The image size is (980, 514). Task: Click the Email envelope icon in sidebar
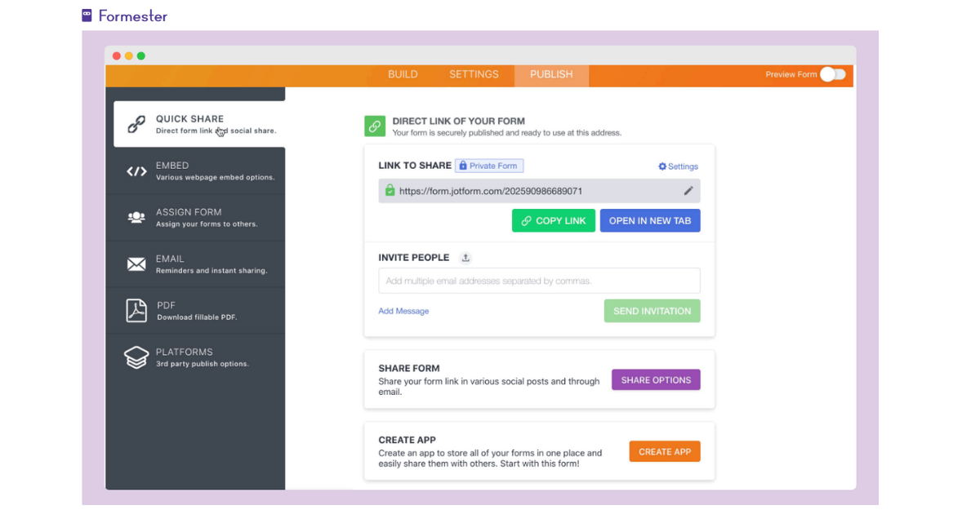(x=136, y=264)
